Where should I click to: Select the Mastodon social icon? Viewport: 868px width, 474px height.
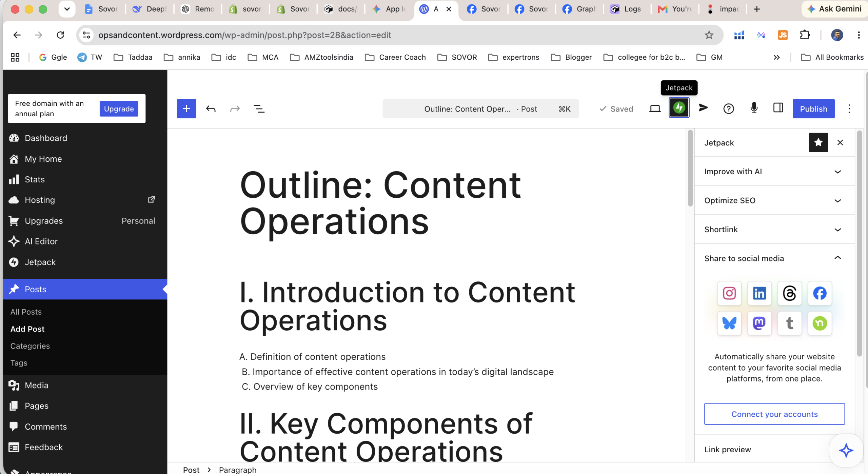[x=759, y=323]
